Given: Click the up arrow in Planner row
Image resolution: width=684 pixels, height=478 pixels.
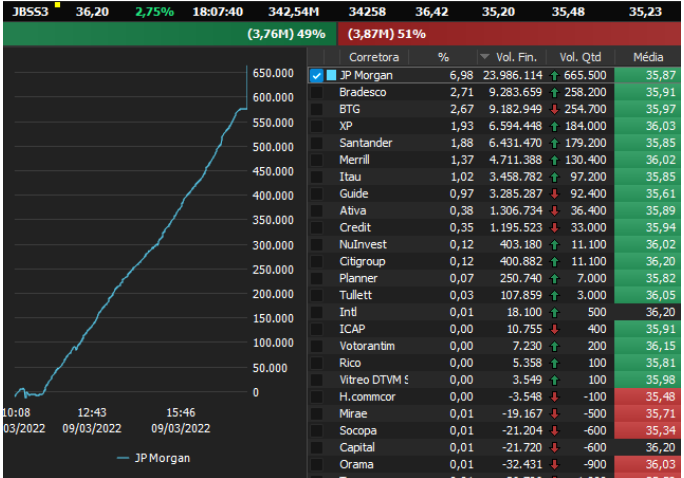Looking at the screenshot, I should 554,279.
